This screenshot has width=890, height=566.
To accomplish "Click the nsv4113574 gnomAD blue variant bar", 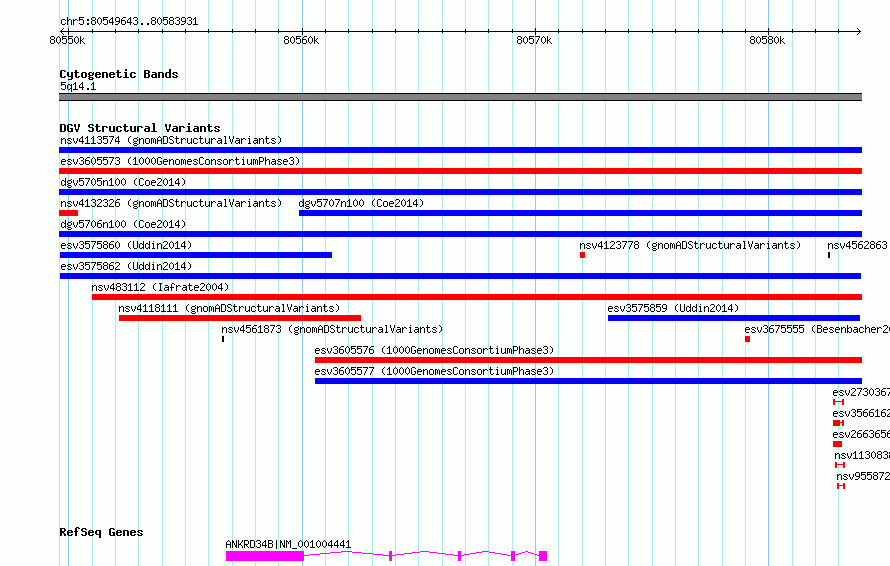I will [x=460, y=150].
